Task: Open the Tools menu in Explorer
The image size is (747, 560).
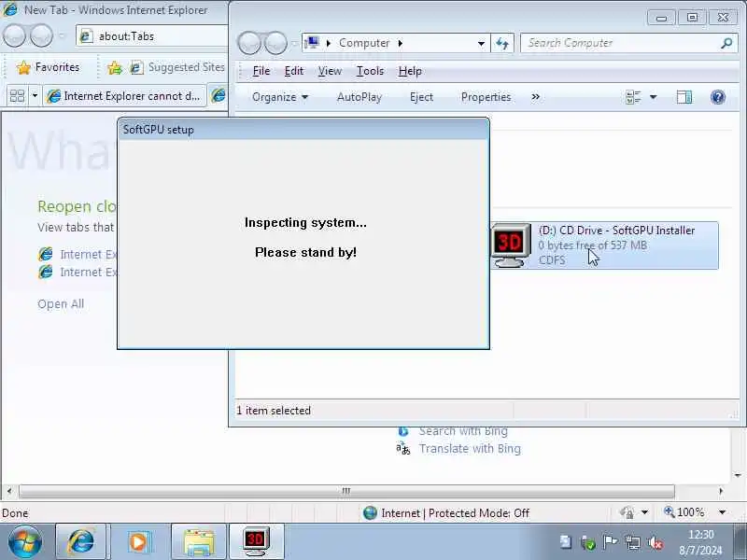Action: coord(370,71)
